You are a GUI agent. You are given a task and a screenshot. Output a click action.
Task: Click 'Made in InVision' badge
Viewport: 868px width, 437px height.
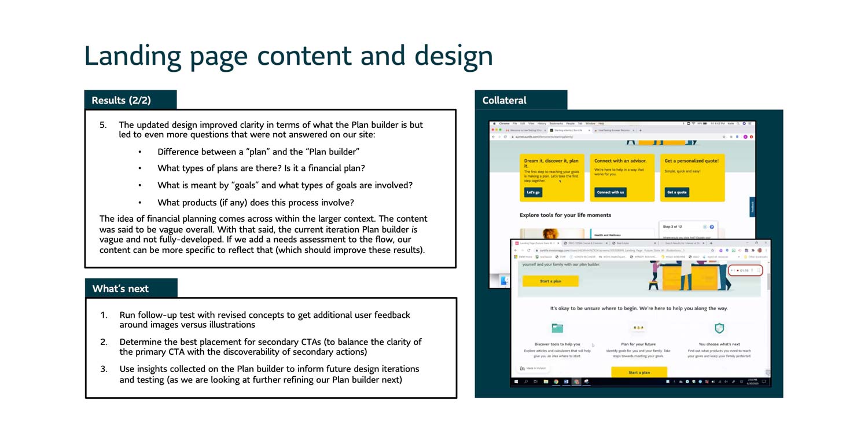pyautogui.click(x=534, y=368)
